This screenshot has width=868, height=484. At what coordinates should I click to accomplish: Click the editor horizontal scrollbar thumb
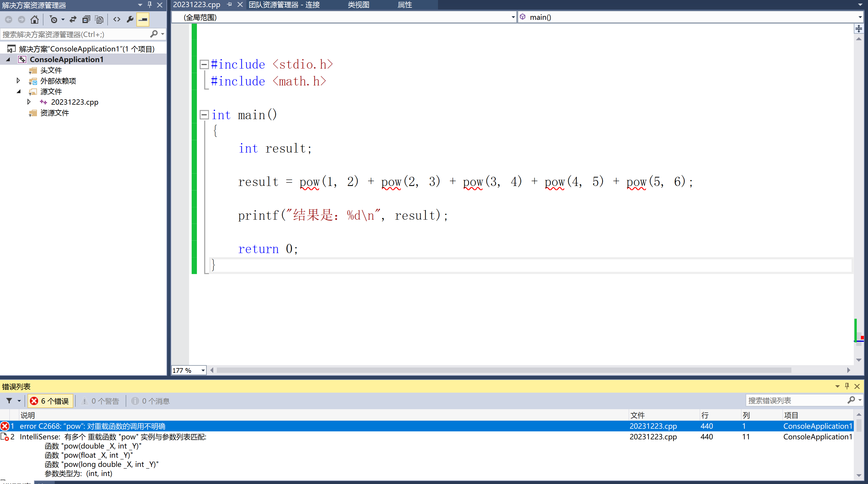(504, 370)
